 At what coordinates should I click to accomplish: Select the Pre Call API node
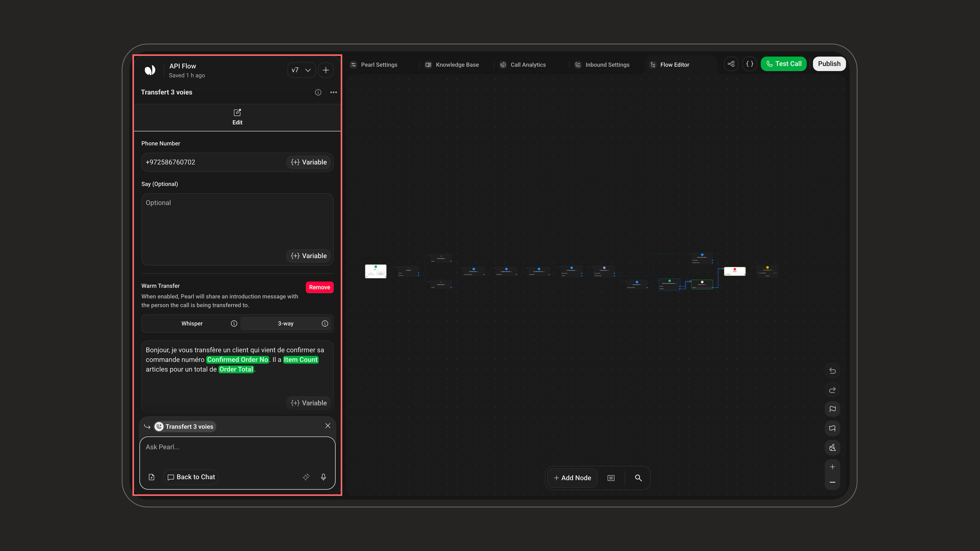tap(408, 271)
